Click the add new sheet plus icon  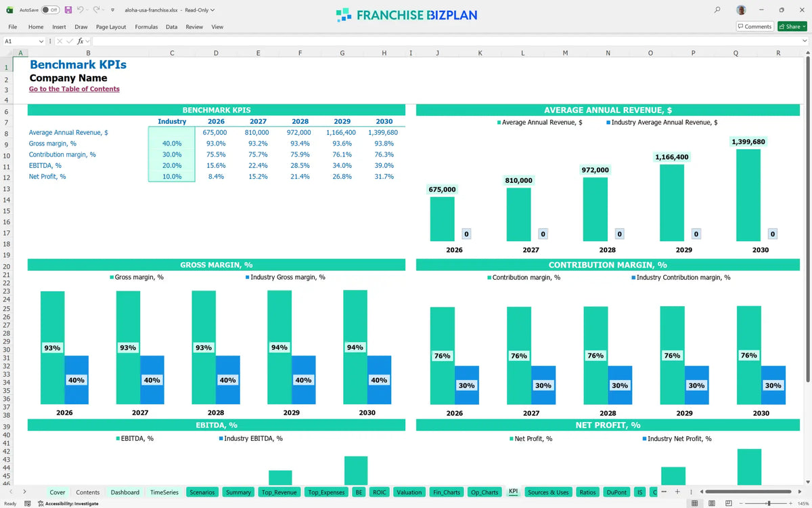coord(677,492)
